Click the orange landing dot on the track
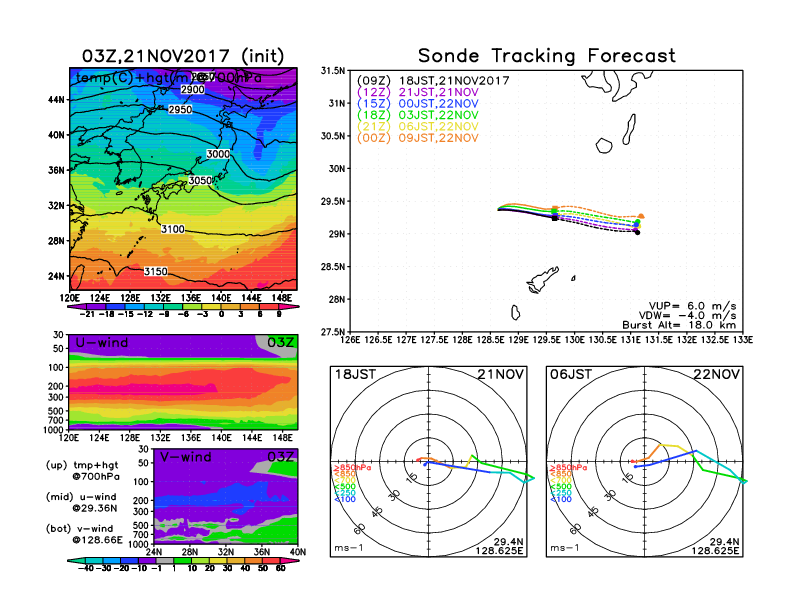This screenshot has height=612, width=792. tap(641, 216)
